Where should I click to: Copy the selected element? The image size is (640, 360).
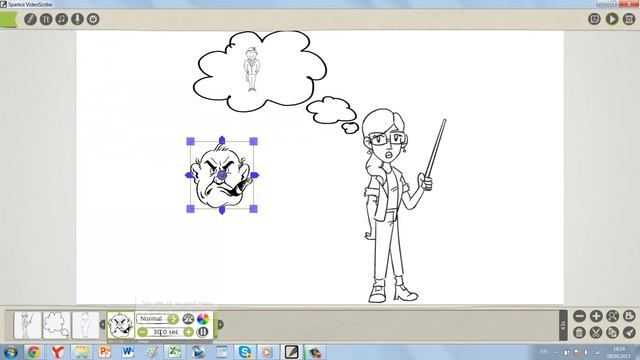pyautogui.click(x=612, y=332)
